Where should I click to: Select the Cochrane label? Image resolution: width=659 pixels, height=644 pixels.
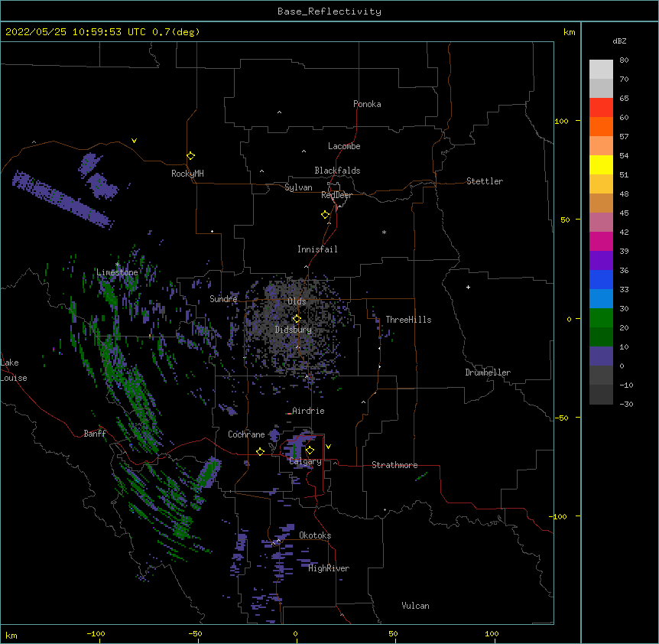pyautogui.click(x=246, y=434)
